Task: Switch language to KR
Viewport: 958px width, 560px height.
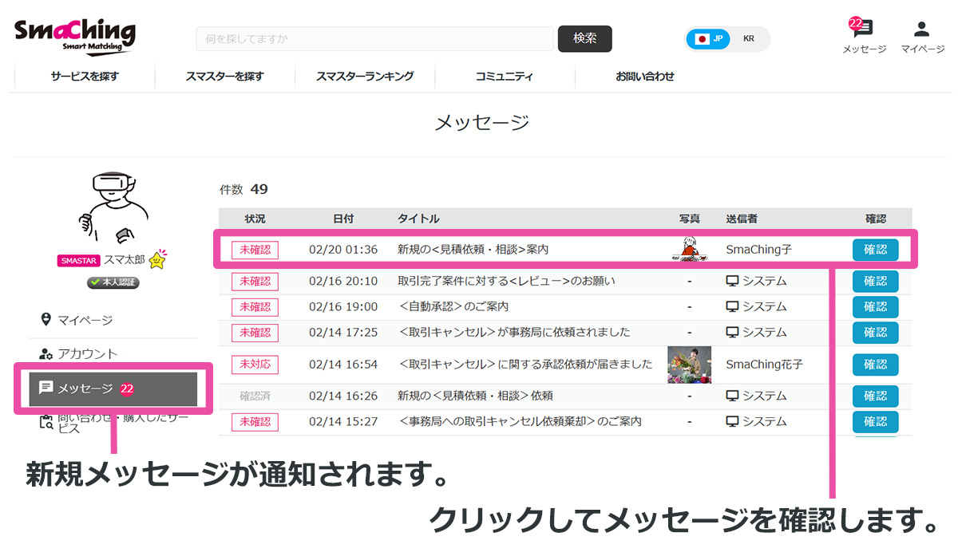Action: tap(748, 38)
